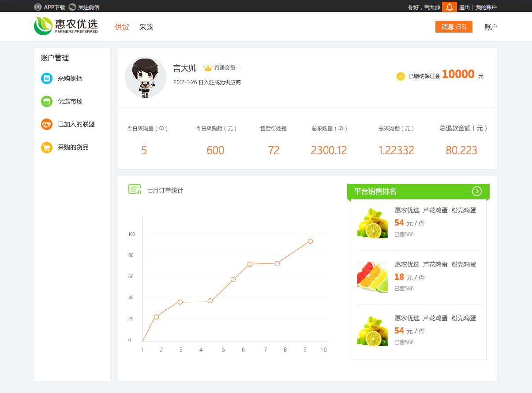Open the sliced citrus product thumbnail
Screen dimensions: 532x393
tap(372, 277)
